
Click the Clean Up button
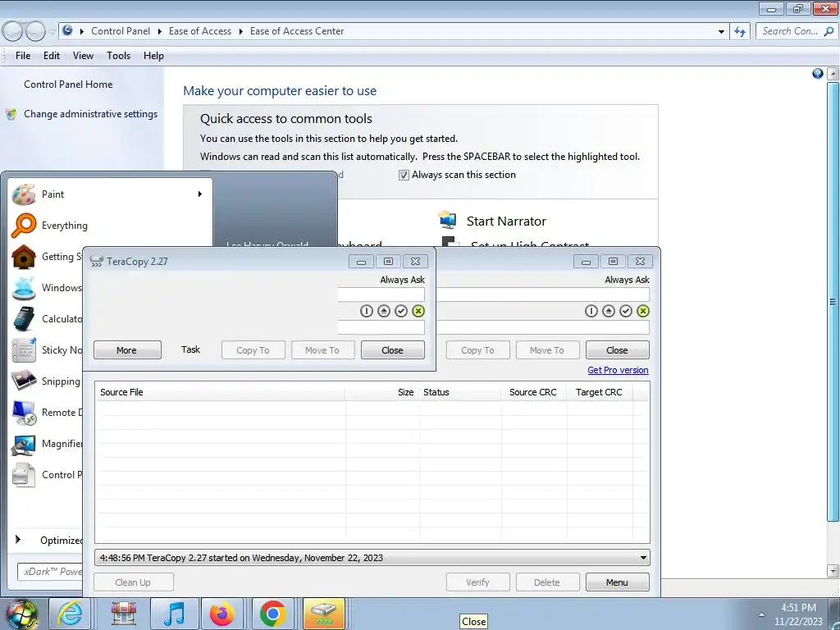click(134, 582)
